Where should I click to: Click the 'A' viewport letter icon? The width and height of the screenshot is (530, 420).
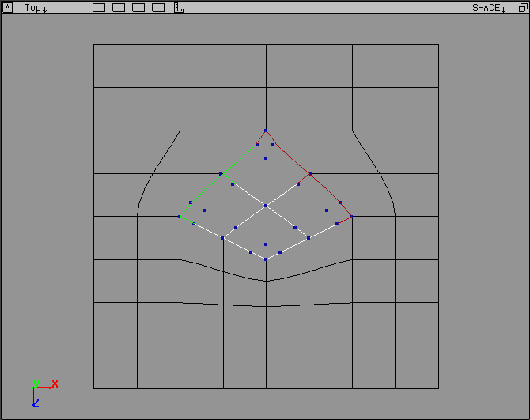click(x=8, y=8)
